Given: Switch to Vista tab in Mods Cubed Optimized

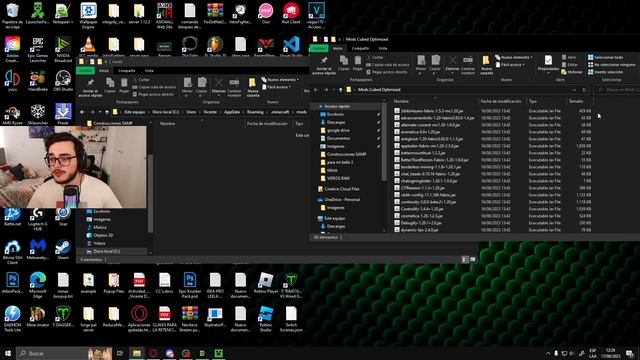Looking at the screenshot, I should [x=382, y=48].
